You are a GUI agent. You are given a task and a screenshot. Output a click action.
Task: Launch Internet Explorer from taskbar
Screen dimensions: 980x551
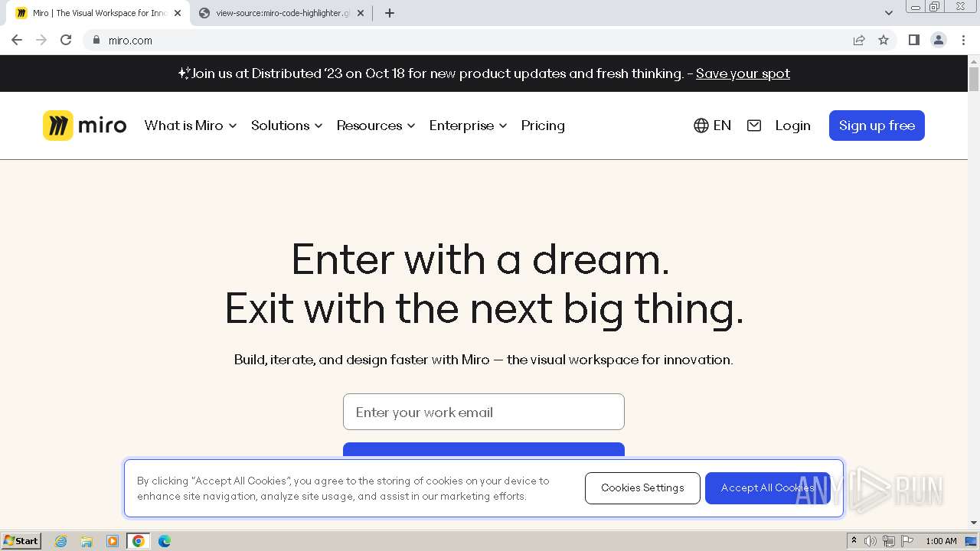(61, 541)
